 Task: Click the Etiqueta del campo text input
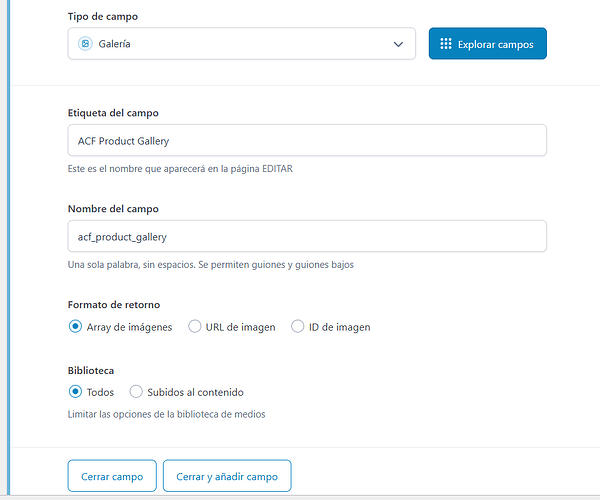coord(306,140)
